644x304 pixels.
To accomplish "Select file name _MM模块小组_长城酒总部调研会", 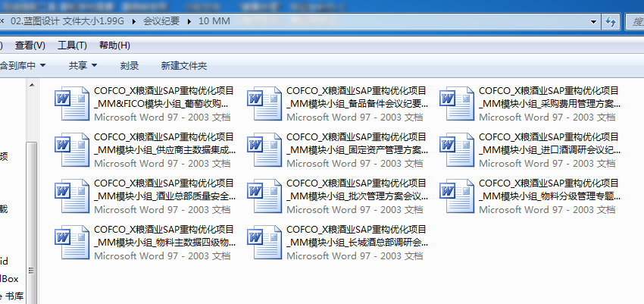I will click(x=358, y=243).
